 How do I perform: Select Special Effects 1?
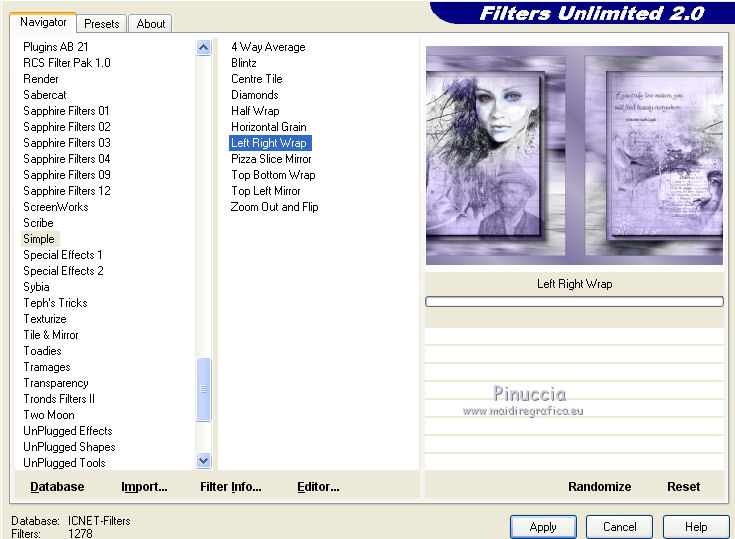[62, 255]
